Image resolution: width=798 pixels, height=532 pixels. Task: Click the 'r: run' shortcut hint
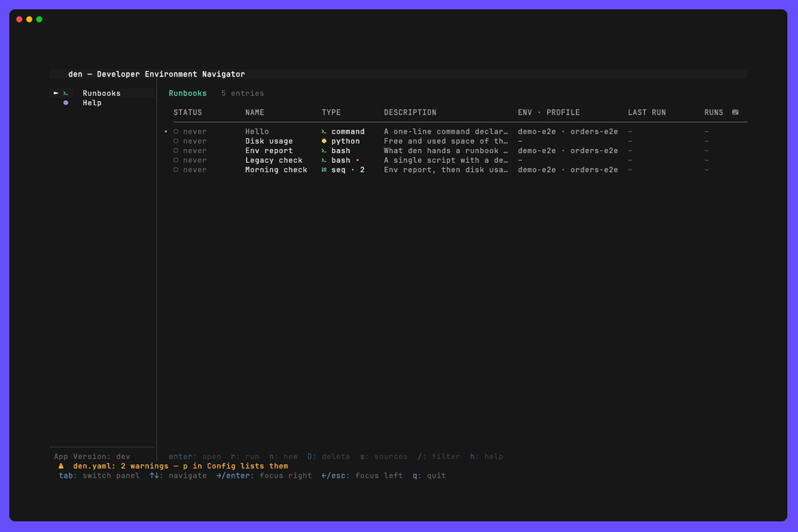coord(245,457)
